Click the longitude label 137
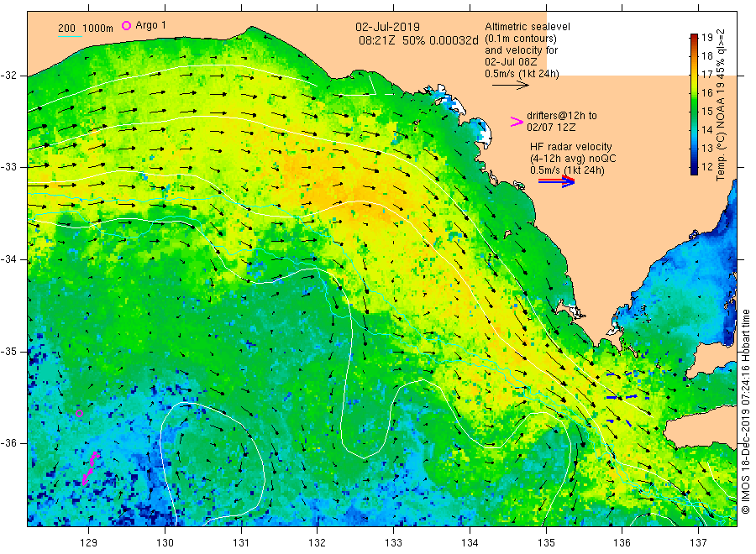Image resolution: width=756 pixels, height=554 pixels. 698,543
